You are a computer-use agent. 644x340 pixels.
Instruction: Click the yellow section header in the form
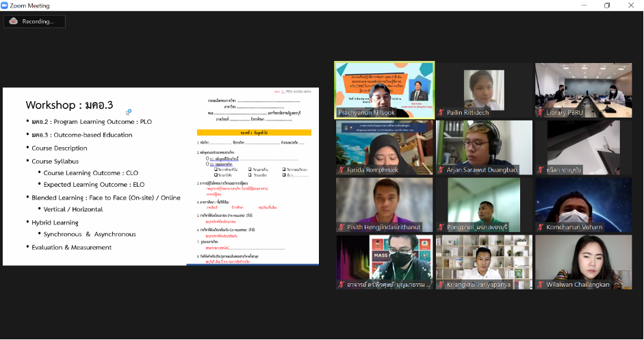tap(254, 133)
